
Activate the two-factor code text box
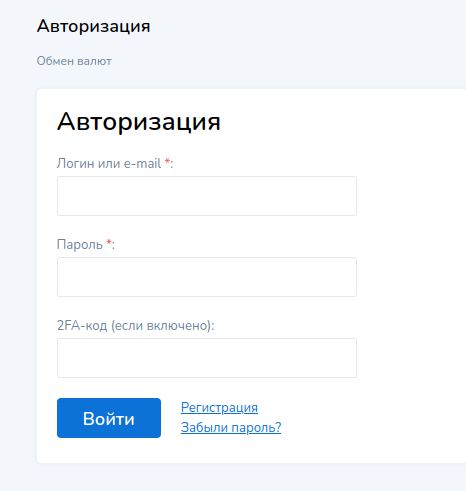click(x=207, y=358)
